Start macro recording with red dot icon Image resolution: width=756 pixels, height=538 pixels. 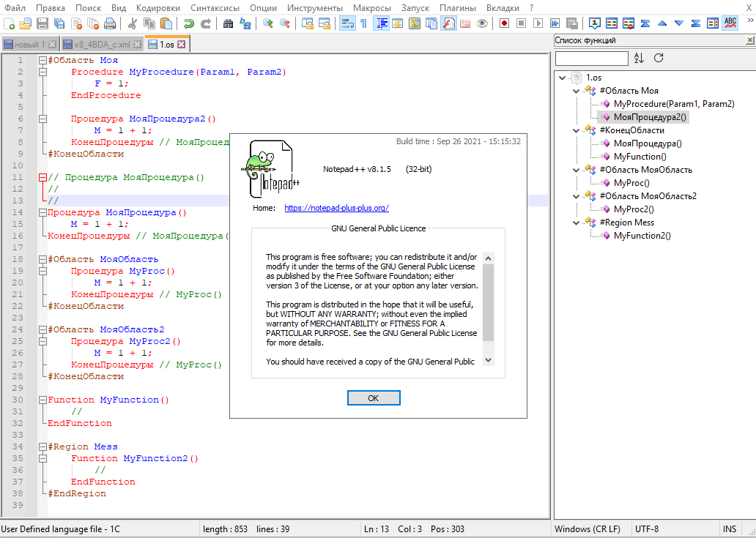pyautogui.click(x=504, y=23)
